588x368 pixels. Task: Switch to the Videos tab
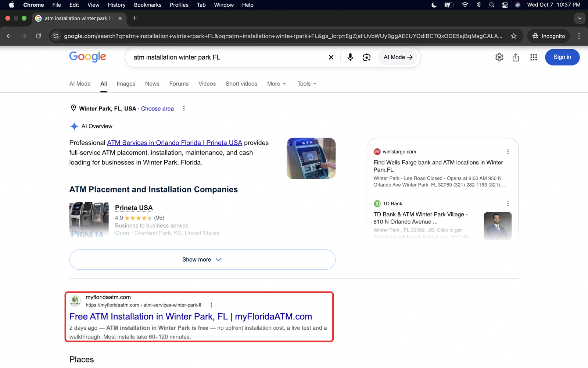(207, 84)
